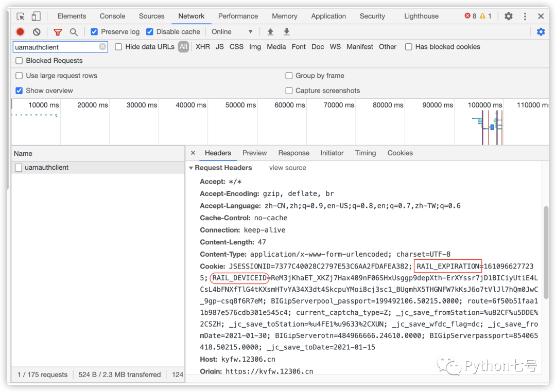The height and width of the screenshot is (392, 556).
Task: Click view source link
Action: [x=288, y=168]
